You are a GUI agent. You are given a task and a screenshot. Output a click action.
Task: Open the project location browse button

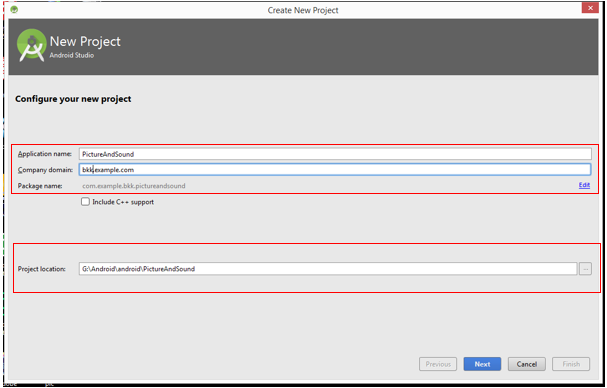point(585,268)
